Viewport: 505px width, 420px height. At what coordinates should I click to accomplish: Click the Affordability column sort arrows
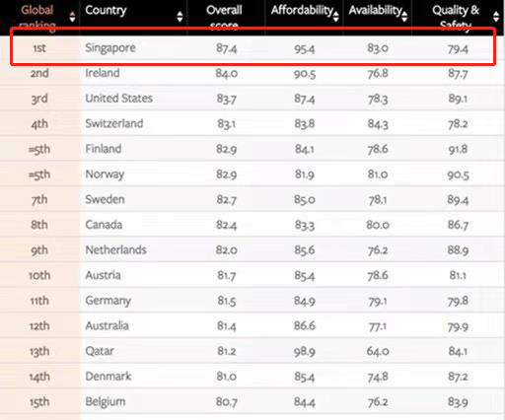click(x=335, y=17)
